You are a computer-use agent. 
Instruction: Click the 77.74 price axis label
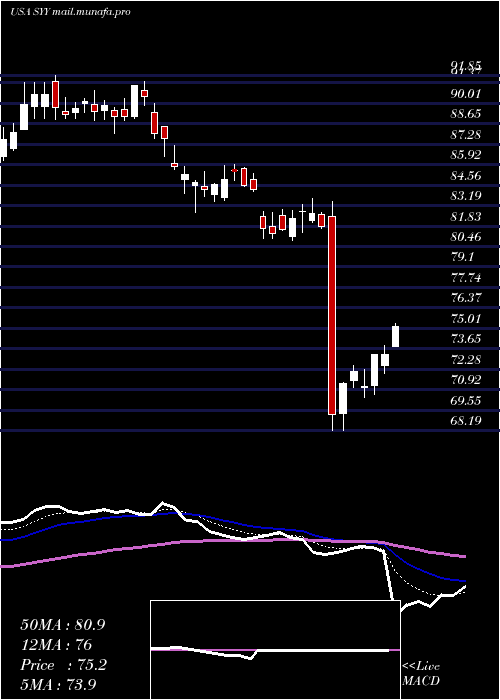(467, 278)
